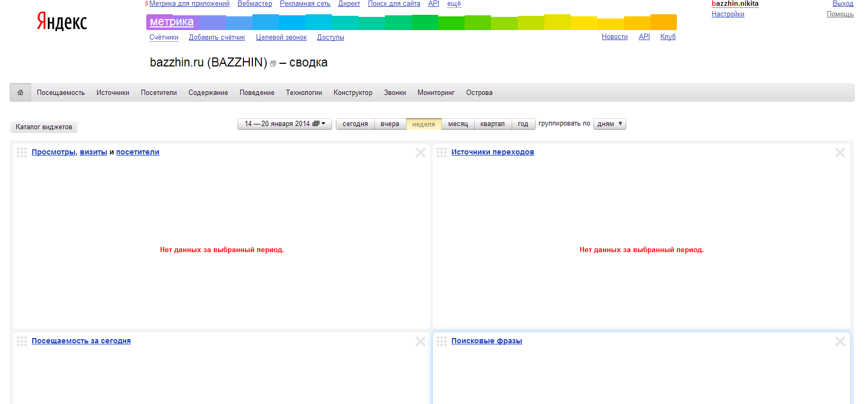Image resolution: width=868 pixels, height=404 pixels.
Task: Close the Посещаемость за сегодня widget
Action: pos(420,341)
